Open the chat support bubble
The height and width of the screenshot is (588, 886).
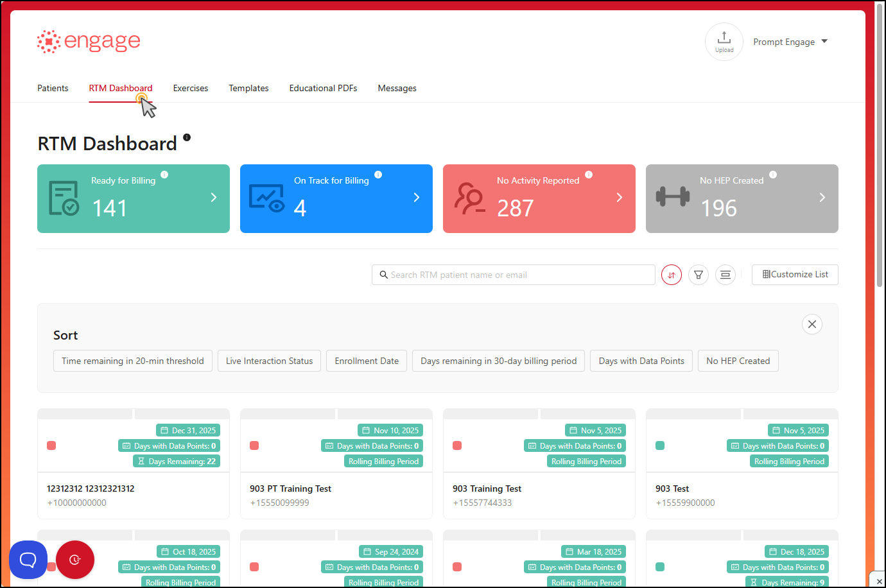click(x=28, y=560)
